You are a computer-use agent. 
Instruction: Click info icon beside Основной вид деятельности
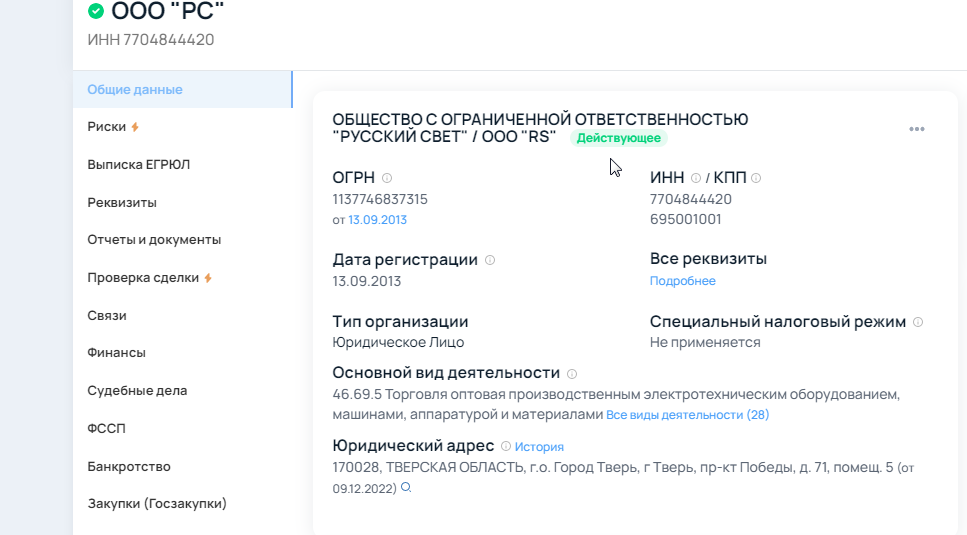572,374
